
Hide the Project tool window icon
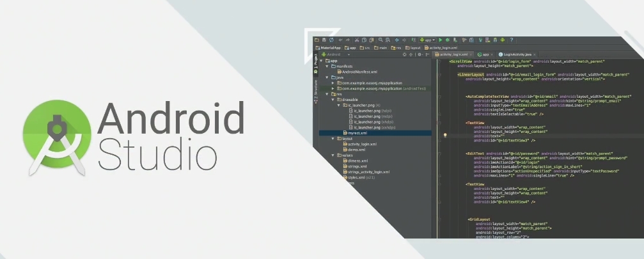428,54
